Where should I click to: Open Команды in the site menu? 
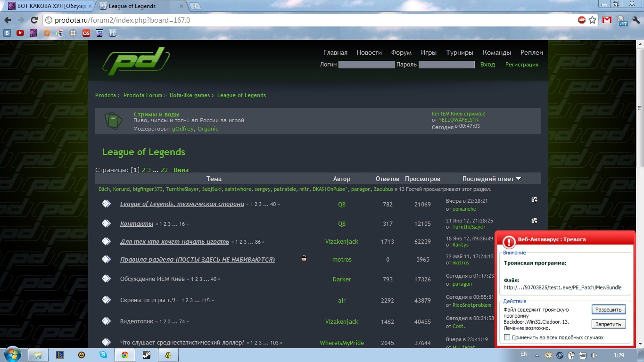[497, 53]
